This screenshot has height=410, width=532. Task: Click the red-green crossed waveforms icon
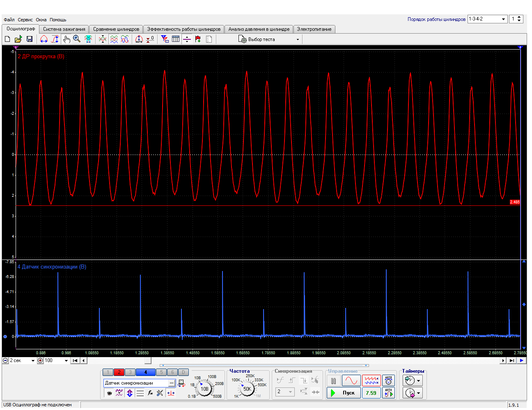pyautogui.click(x=103, y=39)
